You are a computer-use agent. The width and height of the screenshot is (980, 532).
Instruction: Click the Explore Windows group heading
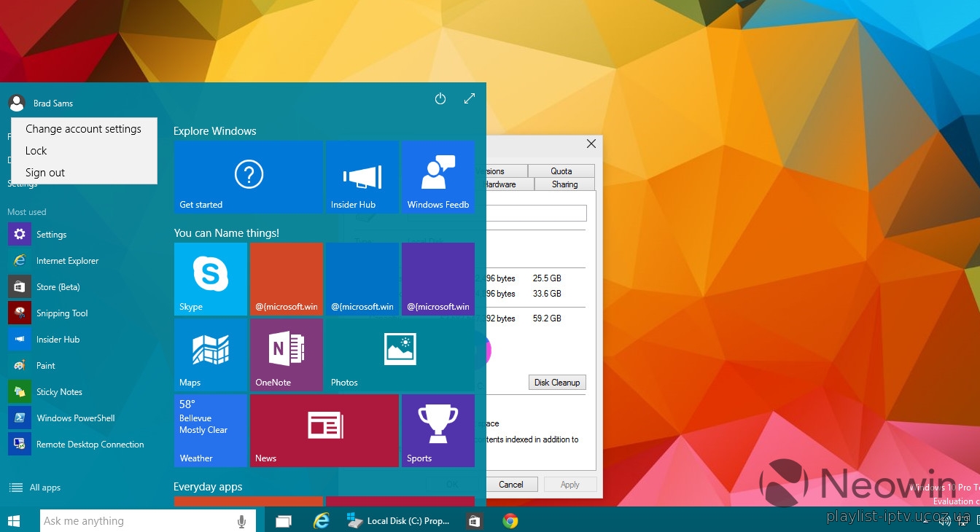[x=215, y=131]
